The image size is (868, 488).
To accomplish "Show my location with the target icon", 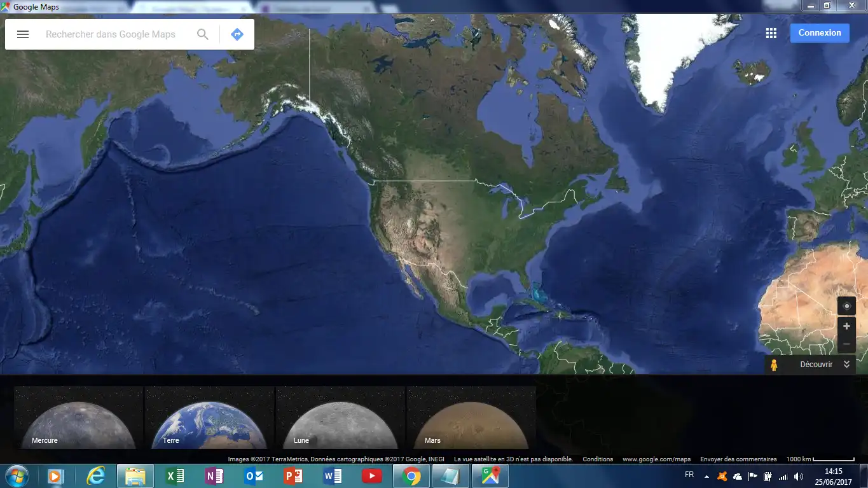I will coord(846,306).
